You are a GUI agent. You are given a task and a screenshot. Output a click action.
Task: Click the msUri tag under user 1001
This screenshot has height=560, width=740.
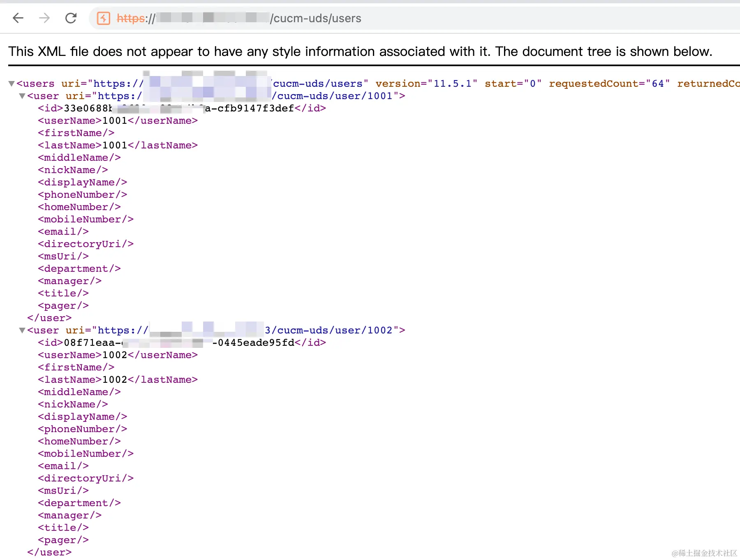coord(63,257)
